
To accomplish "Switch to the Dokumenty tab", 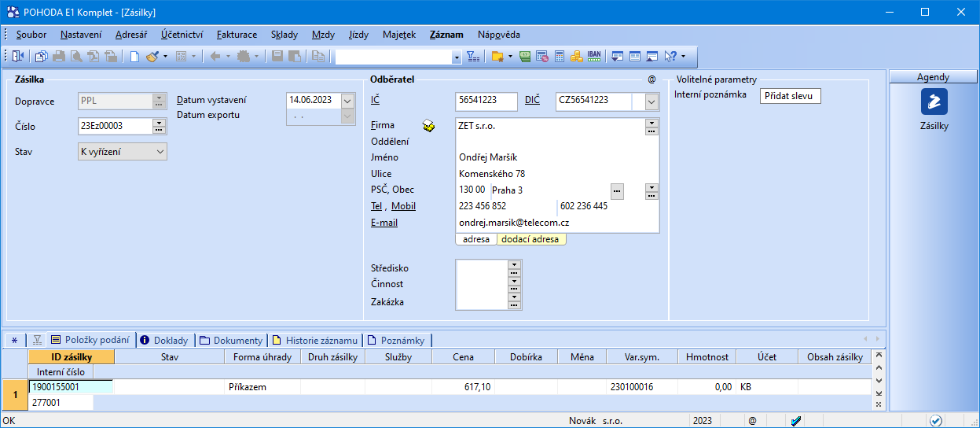I will point(231,341).
